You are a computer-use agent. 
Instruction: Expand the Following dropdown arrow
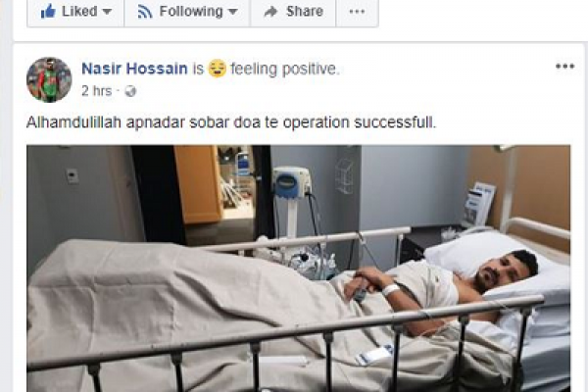233,12
